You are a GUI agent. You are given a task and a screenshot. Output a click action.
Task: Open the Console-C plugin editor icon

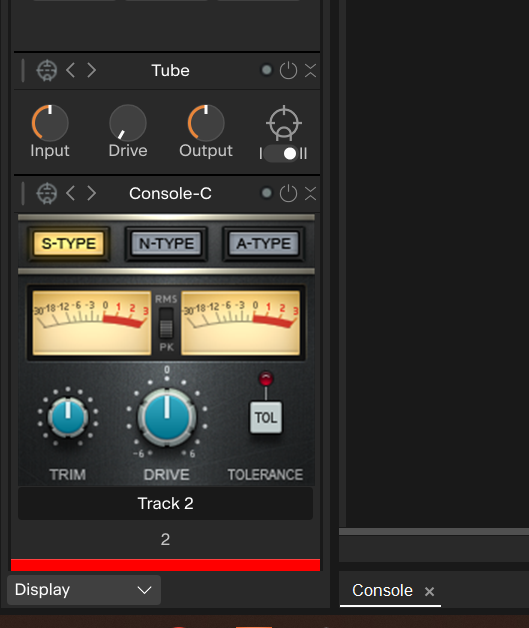click(x=47, y=193)
